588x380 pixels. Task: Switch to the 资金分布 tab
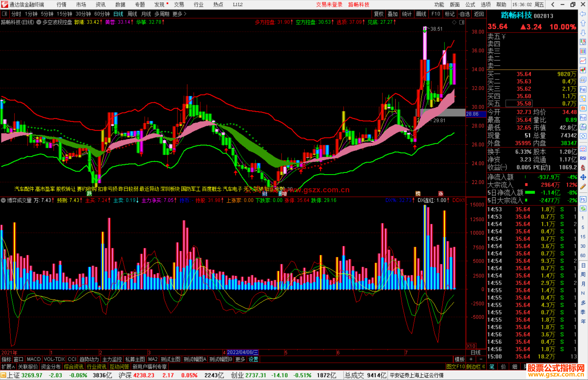pyautogui.click(x=51, y=367)
